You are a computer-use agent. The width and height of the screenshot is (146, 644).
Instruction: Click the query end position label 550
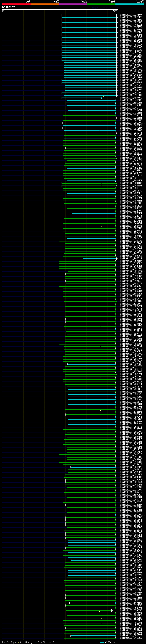pos(115,11)
